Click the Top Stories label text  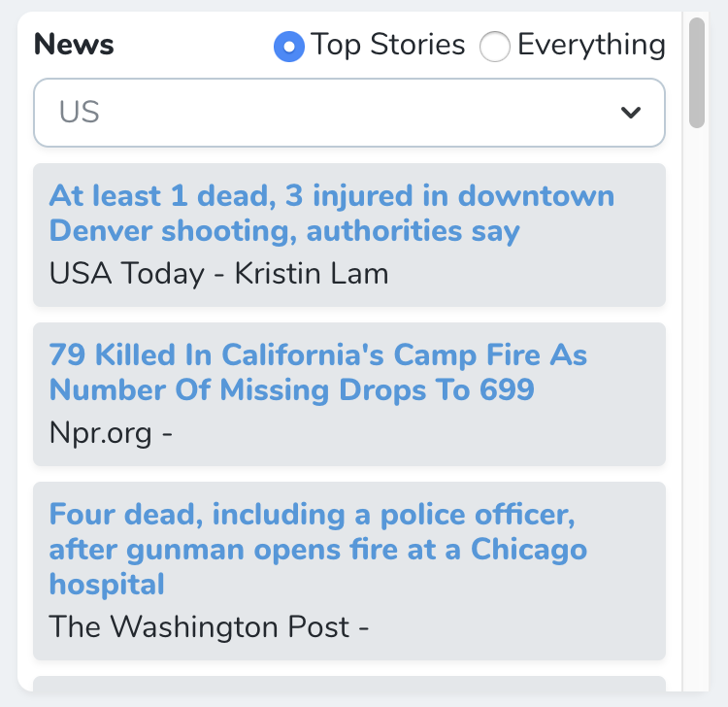click(387, 46)
